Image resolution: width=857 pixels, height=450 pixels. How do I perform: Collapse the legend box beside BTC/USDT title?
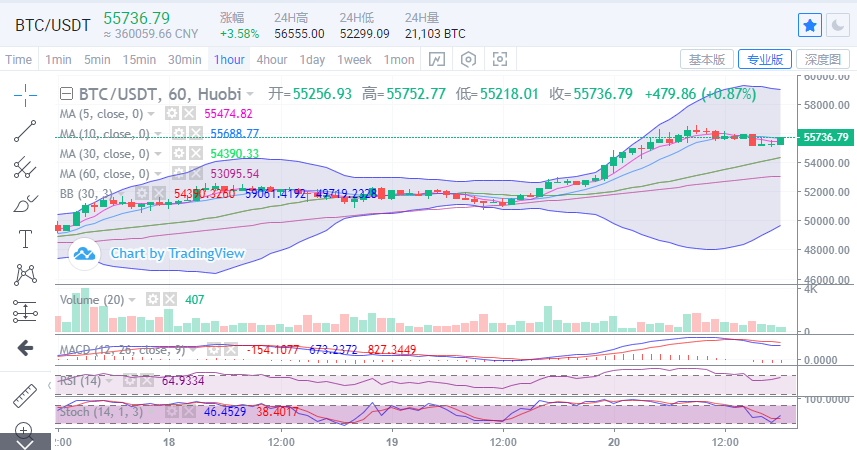point(66,94)
